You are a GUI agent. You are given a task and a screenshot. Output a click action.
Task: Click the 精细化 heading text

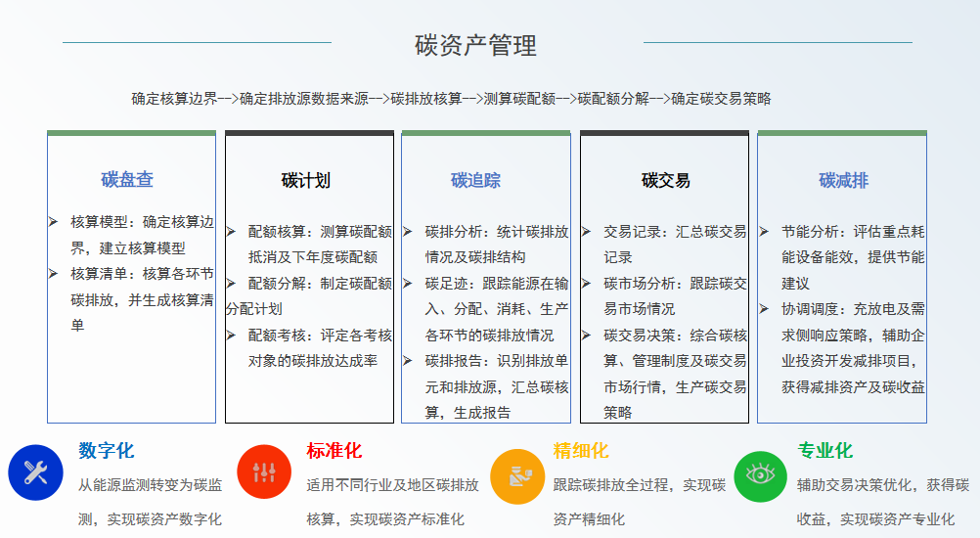coord(581,451)
